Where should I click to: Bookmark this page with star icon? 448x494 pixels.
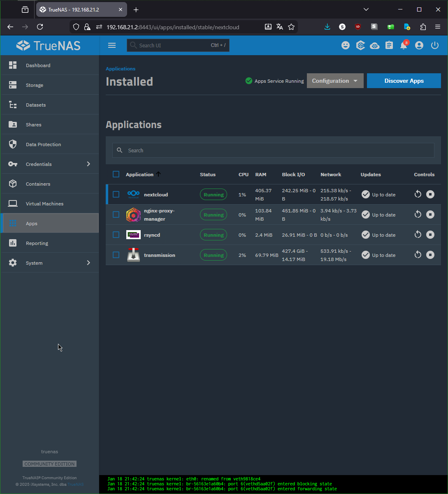tap(291, 27)
